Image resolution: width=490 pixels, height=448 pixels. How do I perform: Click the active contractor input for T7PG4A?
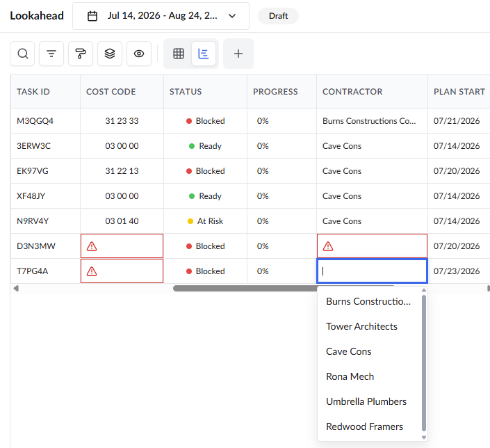(372, 271)
